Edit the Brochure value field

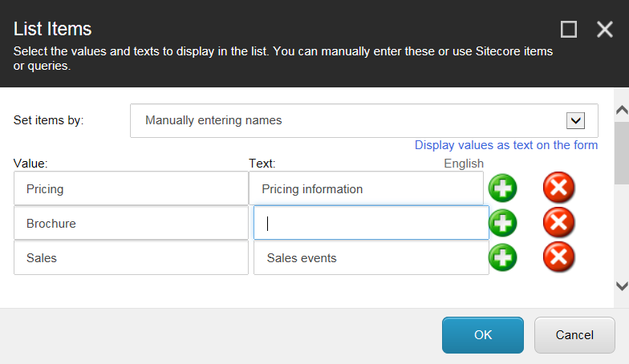coord(131,224)
